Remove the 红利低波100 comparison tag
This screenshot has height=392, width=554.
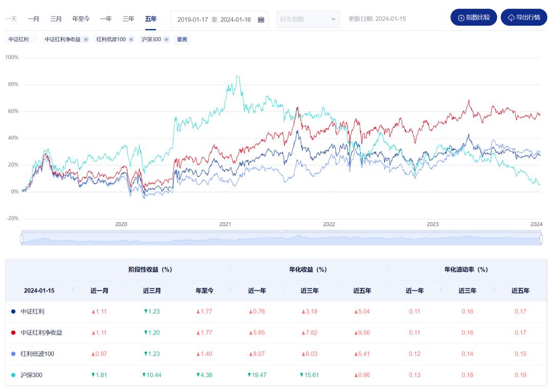click(131, 40)
